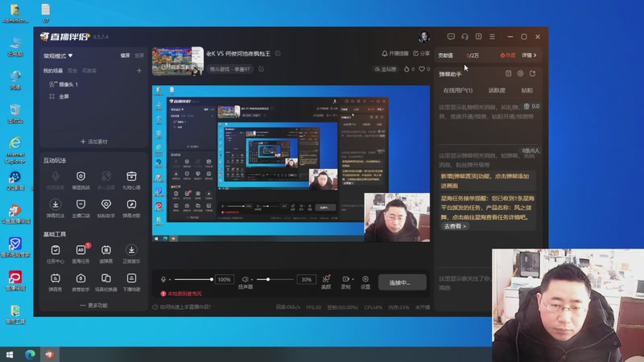Switch to 横屏 landscape orientation
This screenshot has height=362, width=644.
point(125,56)
